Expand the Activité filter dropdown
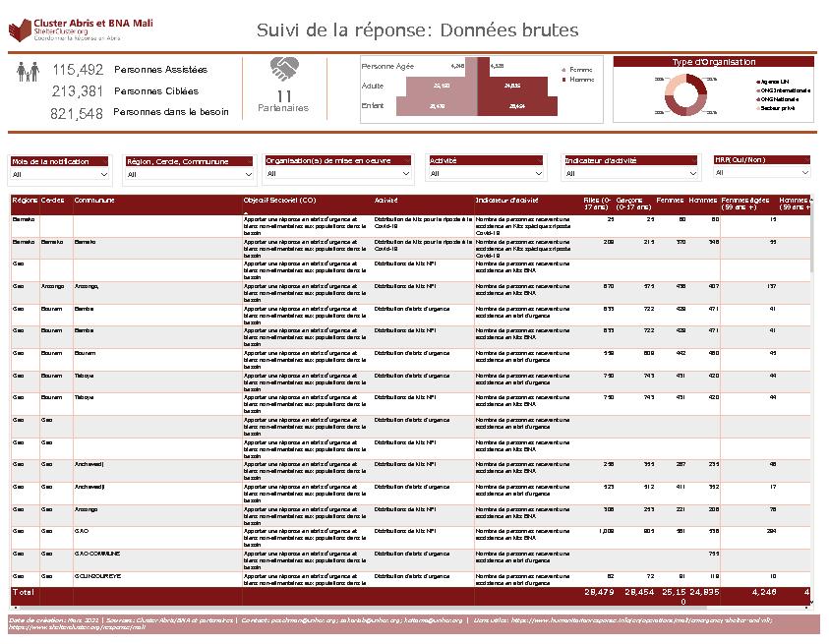829x644 pixels. 485,174
